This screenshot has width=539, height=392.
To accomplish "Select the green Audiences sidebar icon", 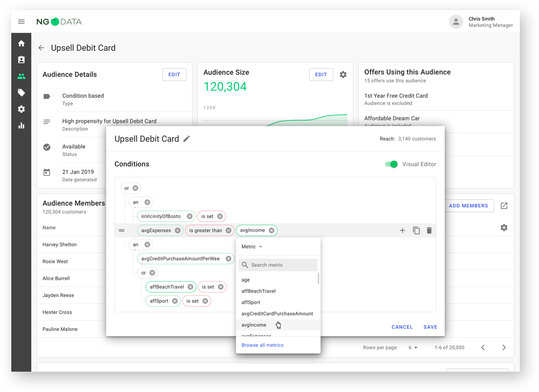I will coord(21,76).
